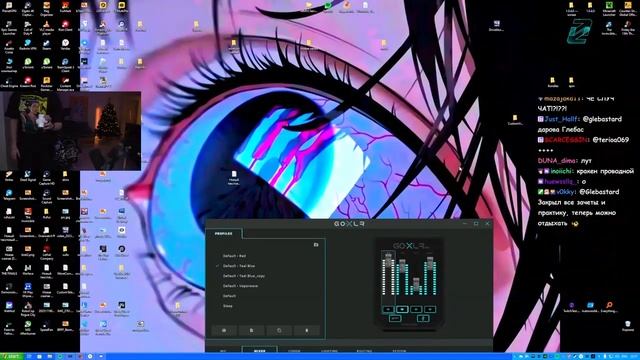Click the document icon button below profiles
The image size is (640, 360).
tap(251, 330)
